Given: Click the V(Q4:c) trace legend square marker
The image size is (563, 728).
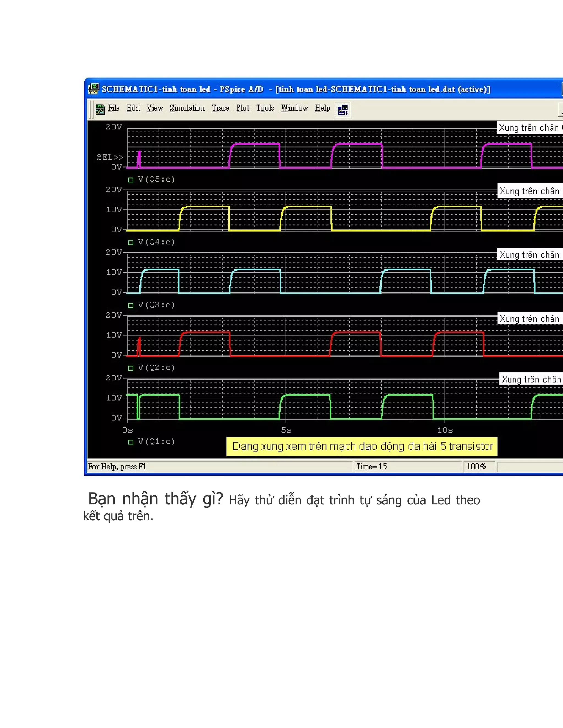Looking at the screenshot, I should (x=131, y=243).
